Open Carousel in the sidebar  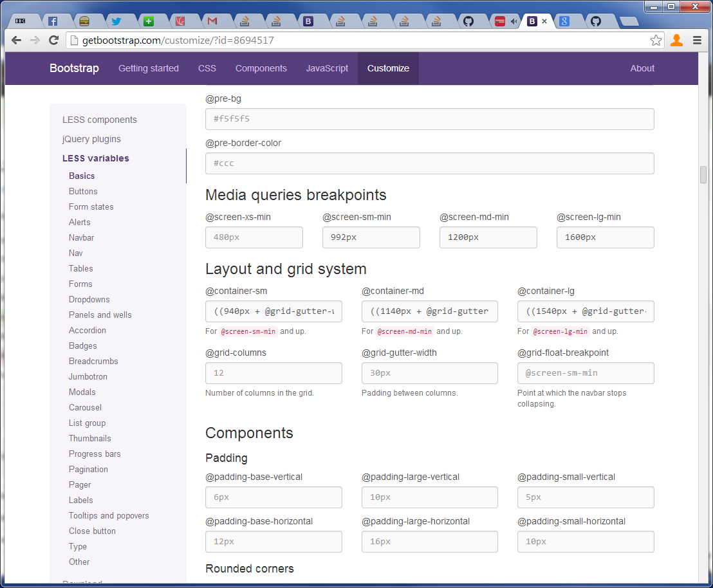(85, 408)
